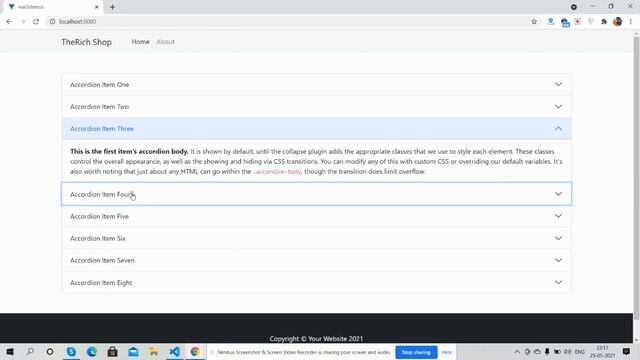Expand Accordion Item Four chevron
This screenshot has width=640, height=360.
click(558, 194)
